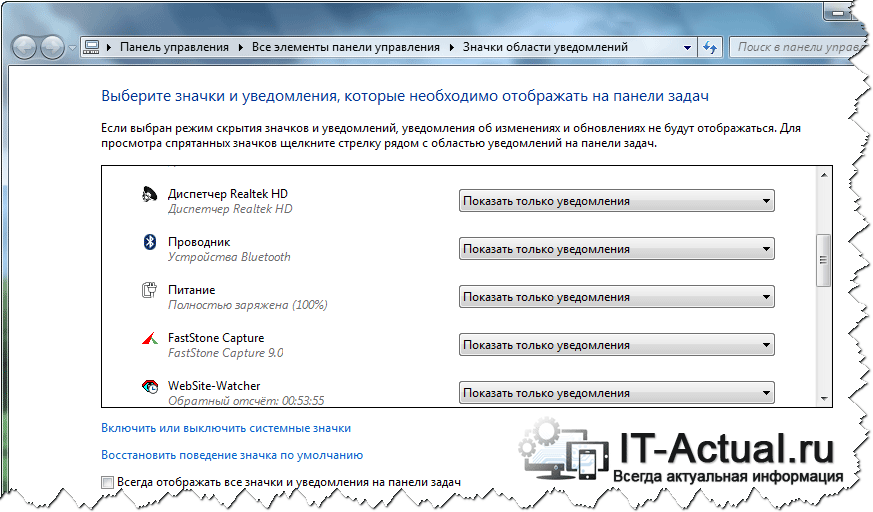
Task: Click the power plug icon beside Питание
Action: 149,290
